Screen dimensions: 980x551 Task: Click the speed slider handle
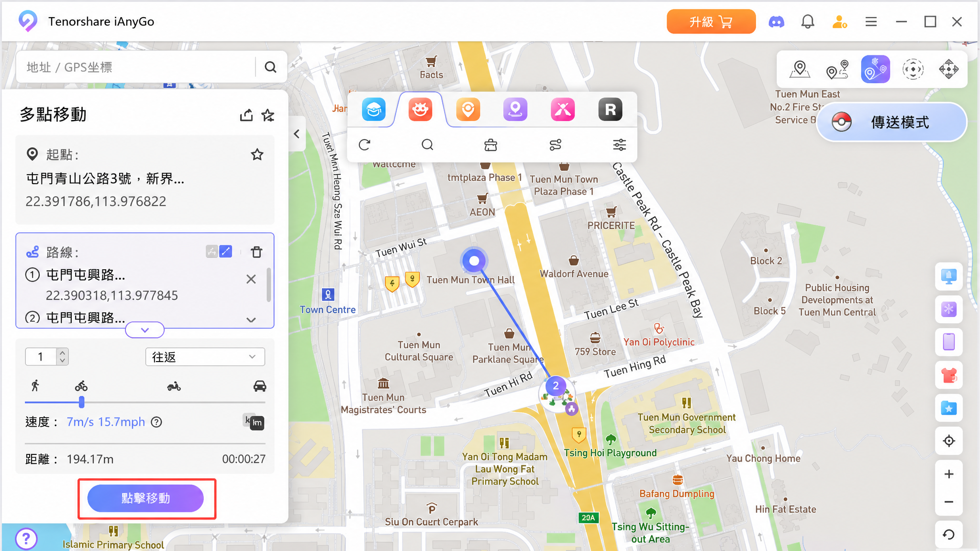point(81,402)
